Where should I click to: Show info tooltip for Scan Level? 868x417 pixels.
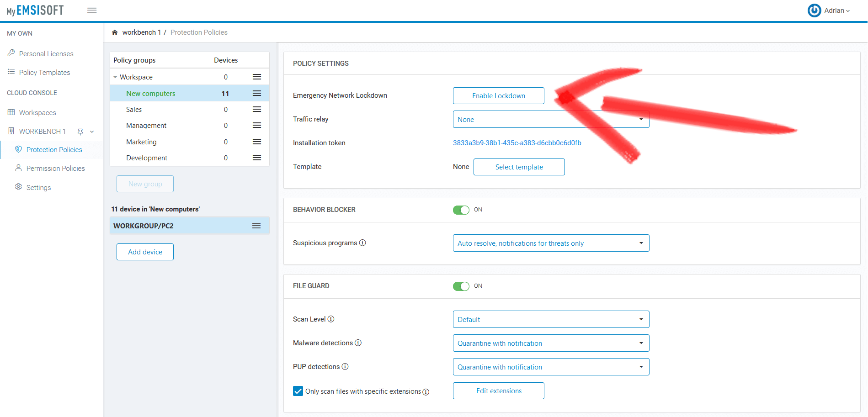(331, 319)
